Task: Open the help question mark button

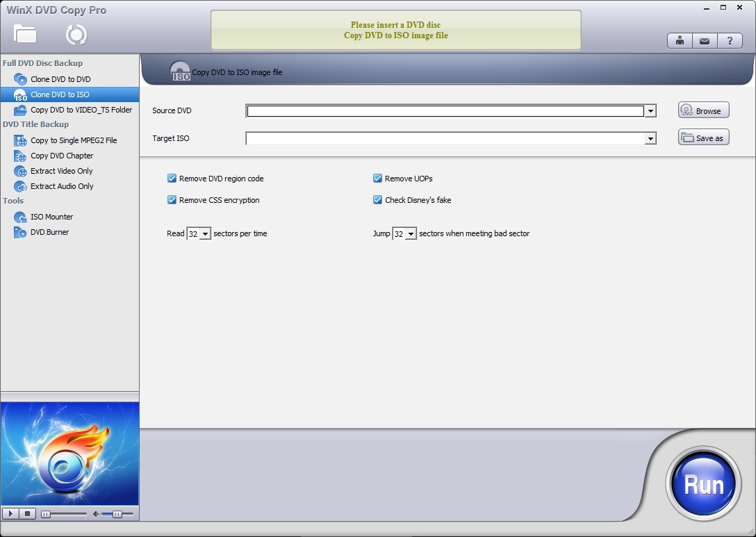Action: coord(730,41)
